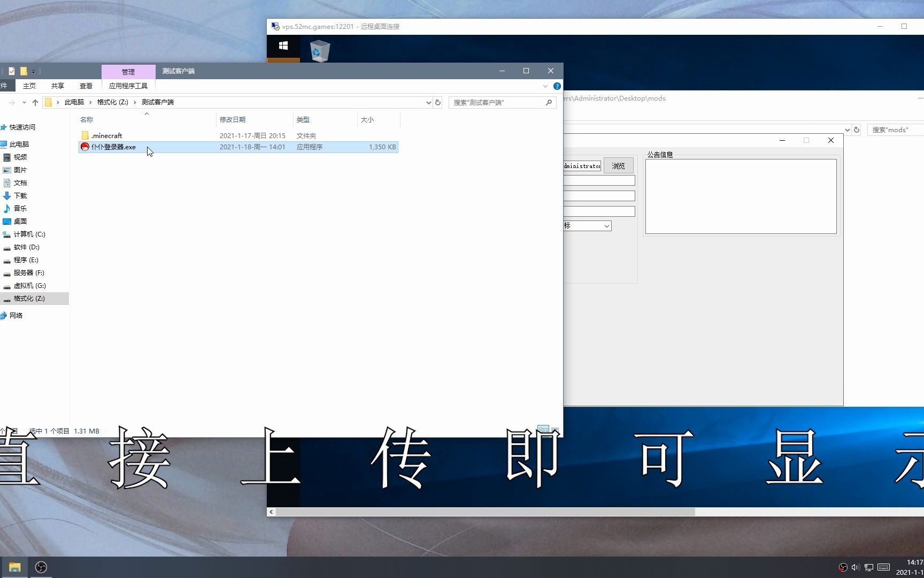
Task: Switch to the 应用程序工具 ribbon tab
Action: [x=128, y=86]
